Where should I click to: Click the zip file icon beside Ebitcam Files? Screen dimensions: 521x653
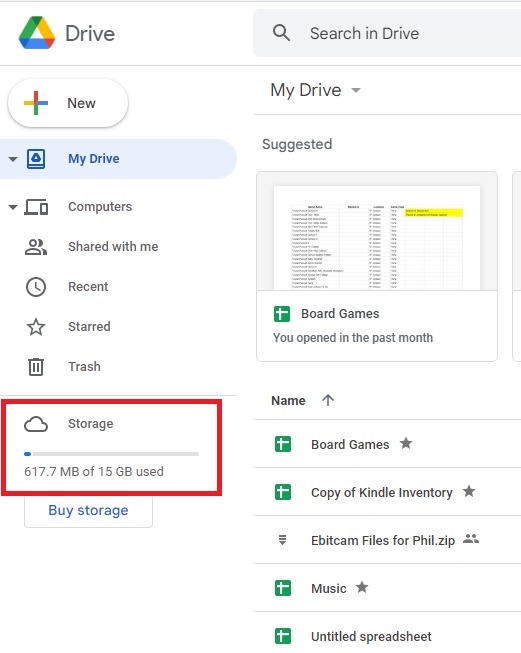pos(282,540)
